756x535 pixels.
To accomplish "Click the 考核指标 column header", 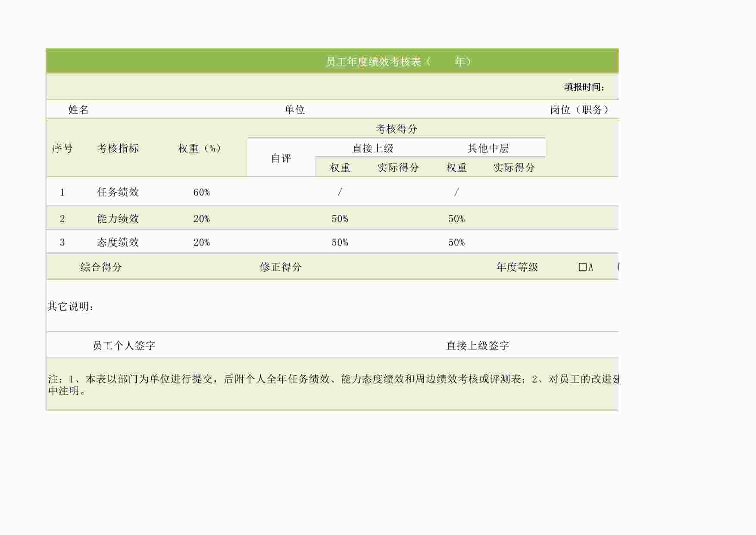I will [x=118, y=148].
